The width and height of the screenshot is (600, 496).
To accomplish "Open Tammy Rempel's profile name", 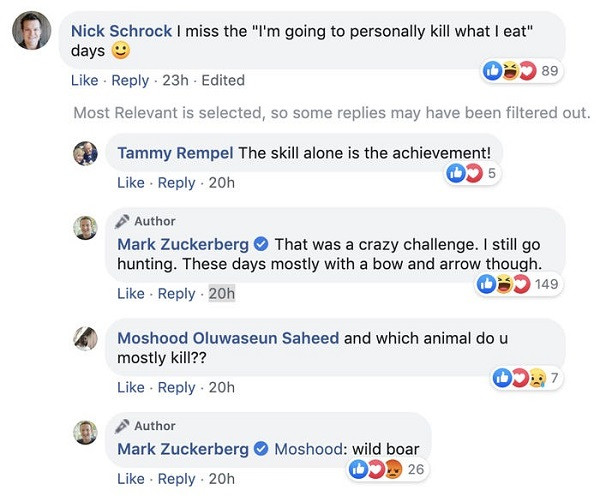I will [x=175, y=153].
